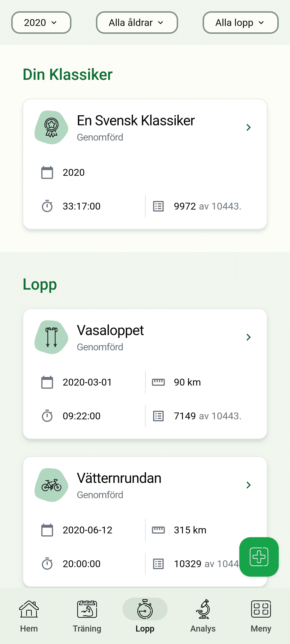Open Vätternrundan details via chevron arrow
The width and height of the screenshot is (290, 644).
(x=249, y=485)
